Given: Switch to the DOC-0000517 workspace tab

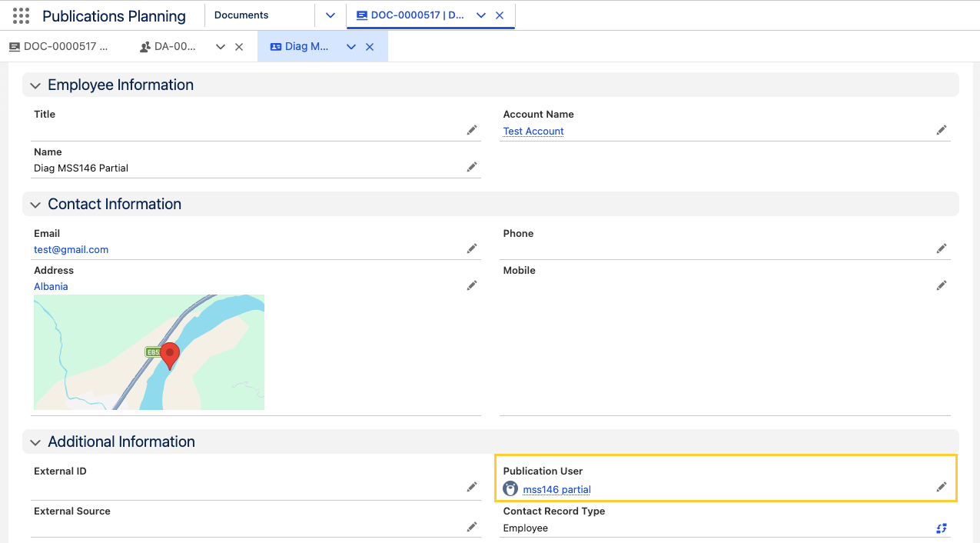Looking at the screenshot, I should [410, 15].
